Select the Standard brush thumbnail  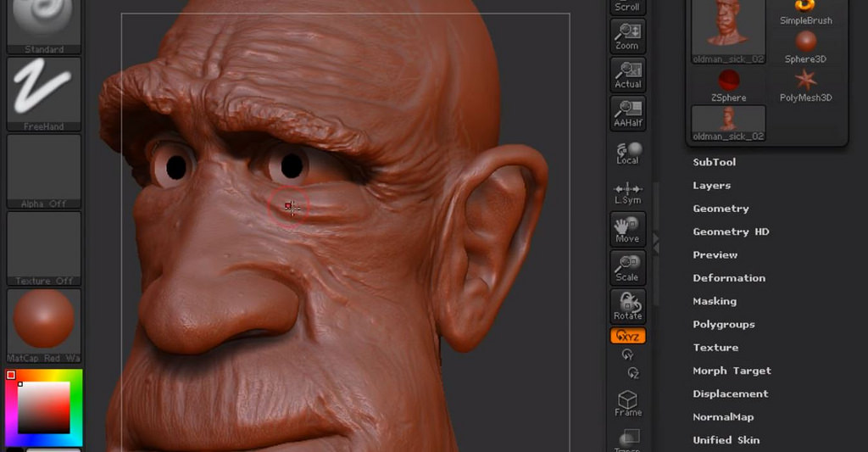click(x=44, y=25)
